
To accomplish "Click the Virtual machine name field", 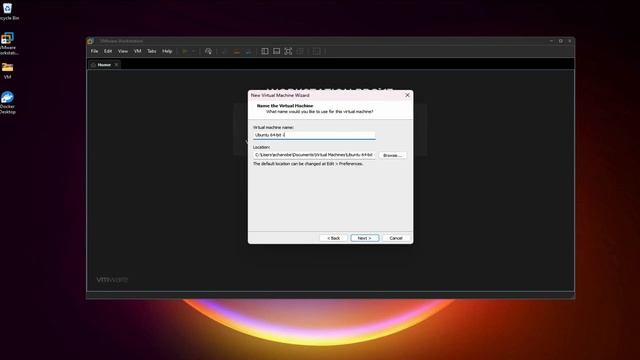I will coord(314,135).
